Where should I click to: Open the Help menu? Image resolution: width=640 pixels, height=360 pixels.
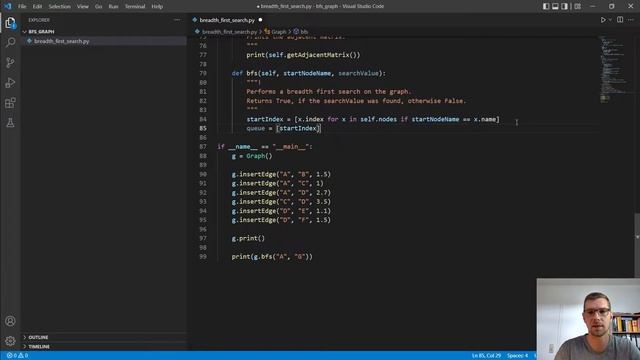tap(157, 6)
